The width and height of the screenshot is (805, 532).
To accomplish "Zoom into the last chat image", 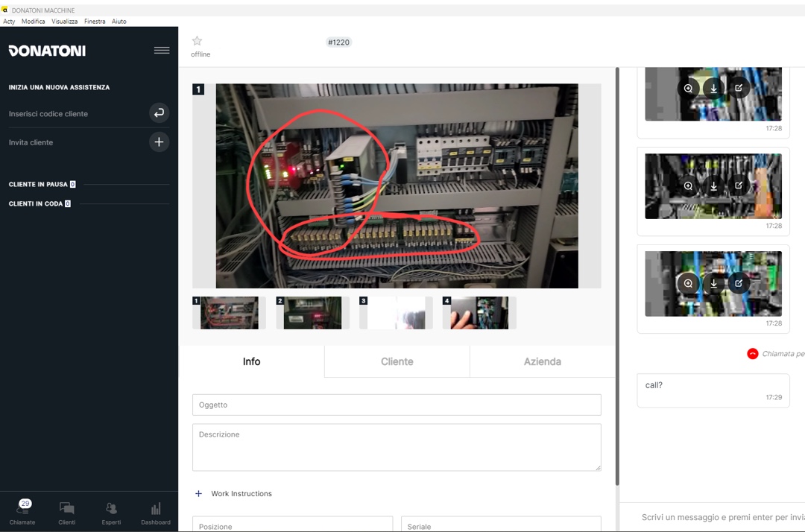I will point(688,283).
